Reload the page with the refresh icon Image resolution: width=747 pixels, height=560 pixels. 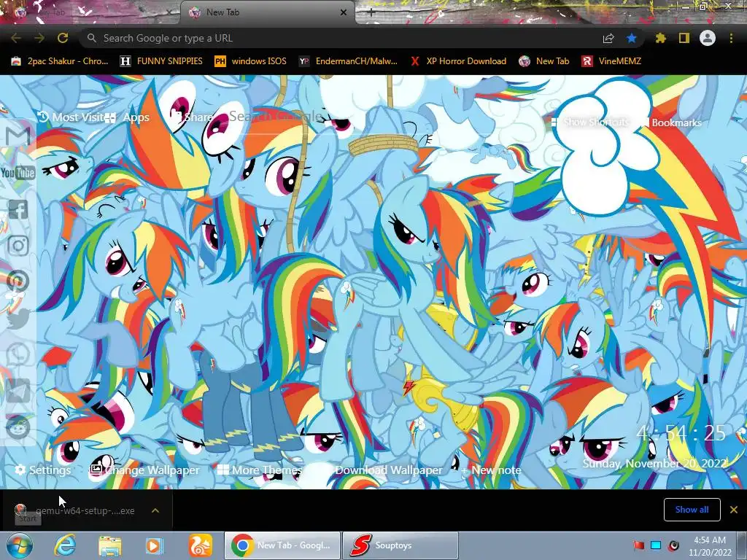pos(63,38)
